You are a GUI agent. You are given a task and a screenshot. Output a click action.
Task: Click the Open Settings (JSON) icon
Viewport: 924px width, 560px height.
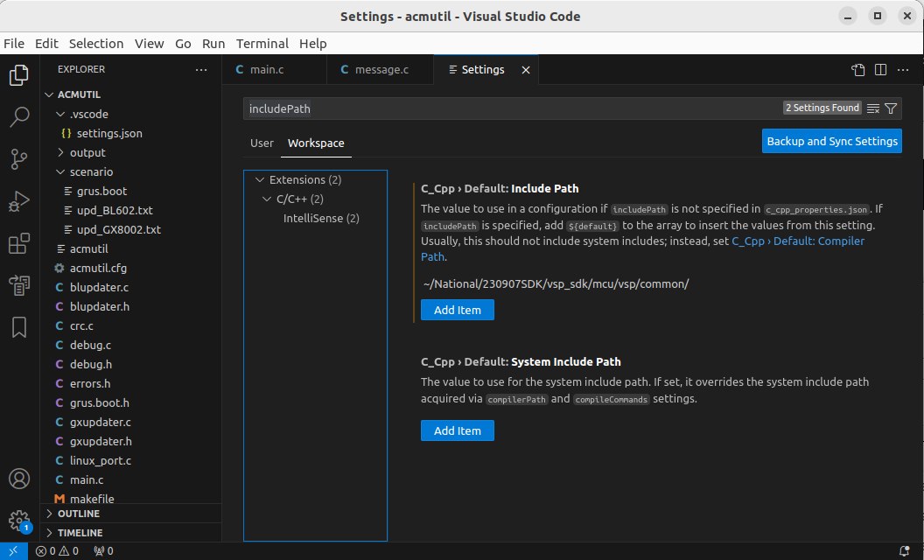click(858, 69)
